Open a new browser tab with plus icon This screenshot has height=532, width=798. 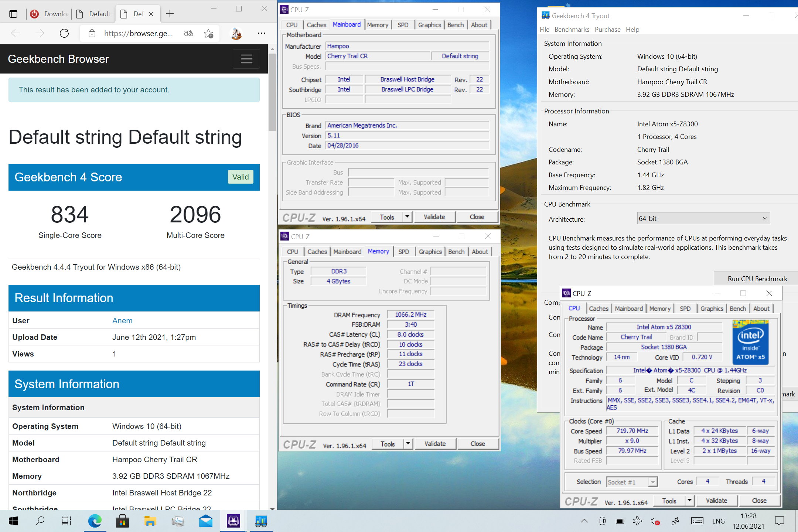(170, 14)
